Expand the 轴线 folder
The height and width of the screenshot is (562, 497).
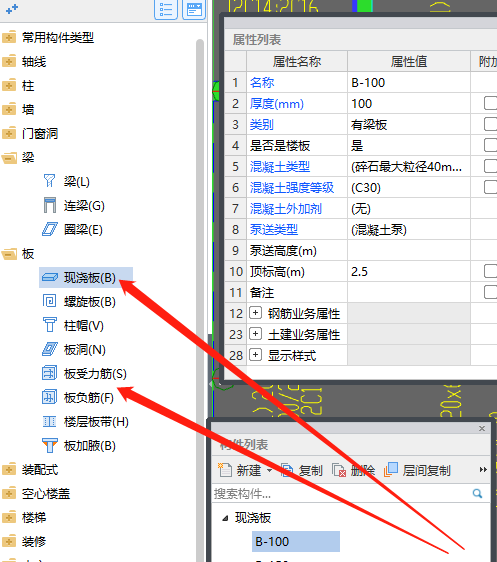[9, 61]
